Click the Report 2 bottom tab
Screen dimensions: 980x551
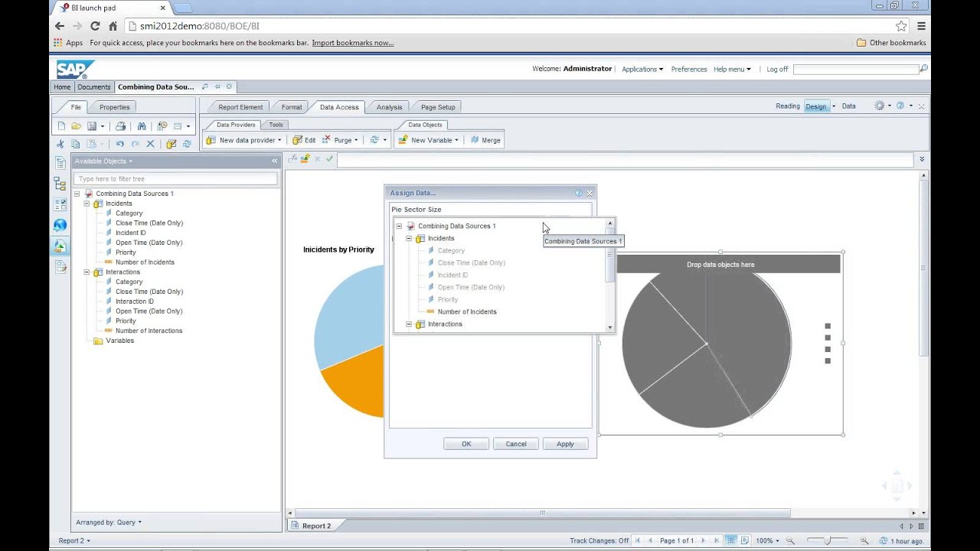tap(316, 526)
